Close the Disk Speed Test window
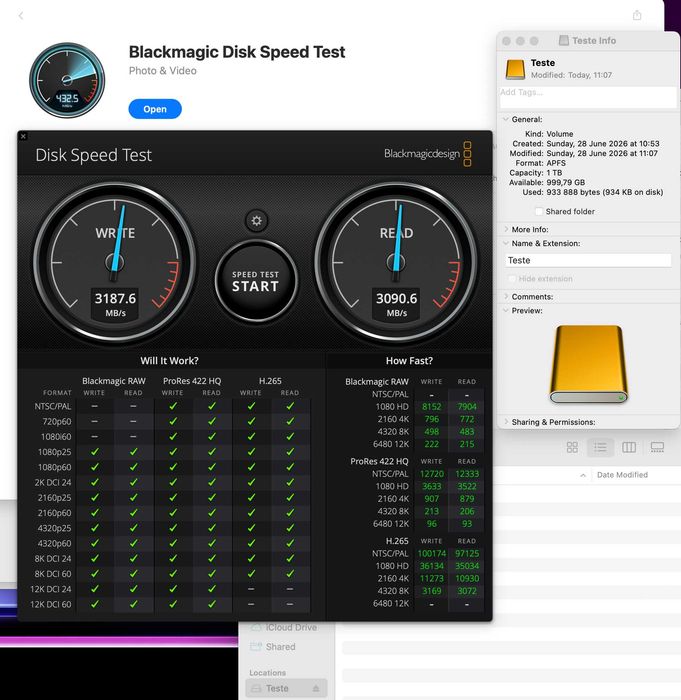Image resolution: width=681 pixels, height=700 pixels. coord(23,137)
